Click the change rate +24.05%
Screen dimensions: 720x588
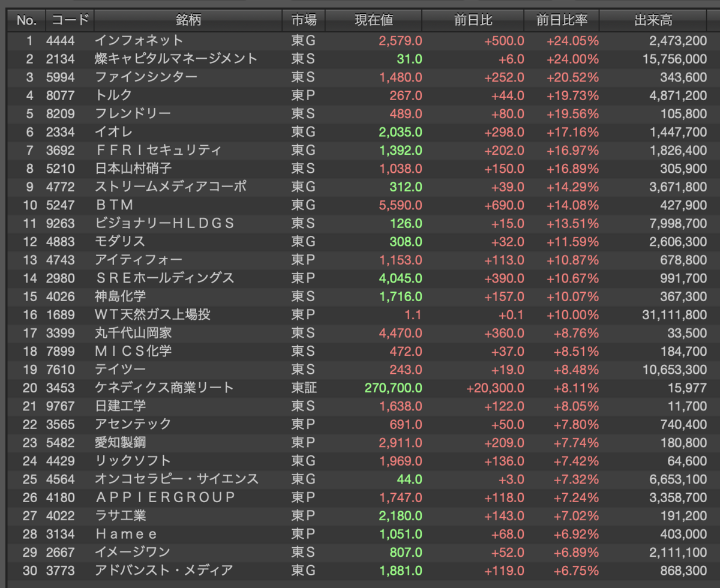(x=572, y=41)
